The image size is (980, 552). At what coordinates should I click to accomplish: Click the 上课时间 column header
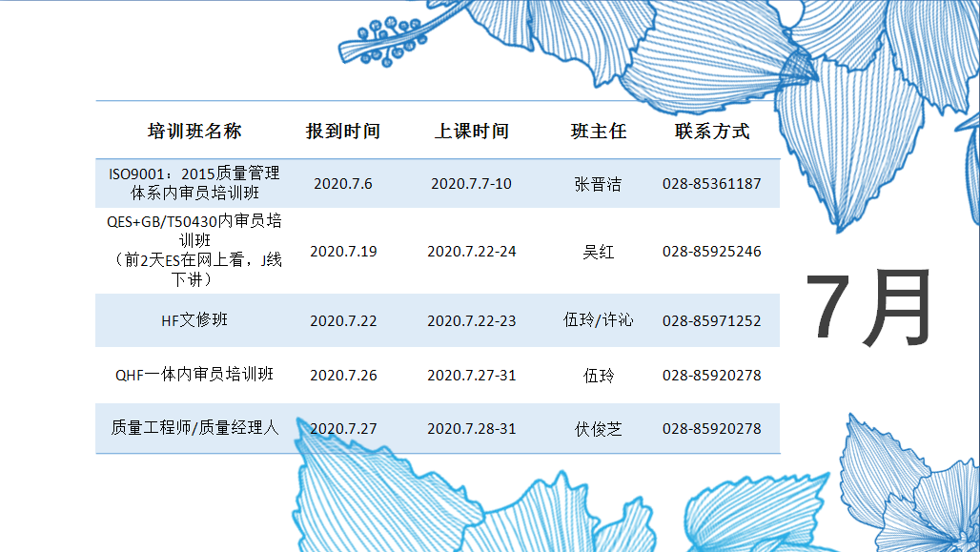pyautogui.click(x=472, y=132)
